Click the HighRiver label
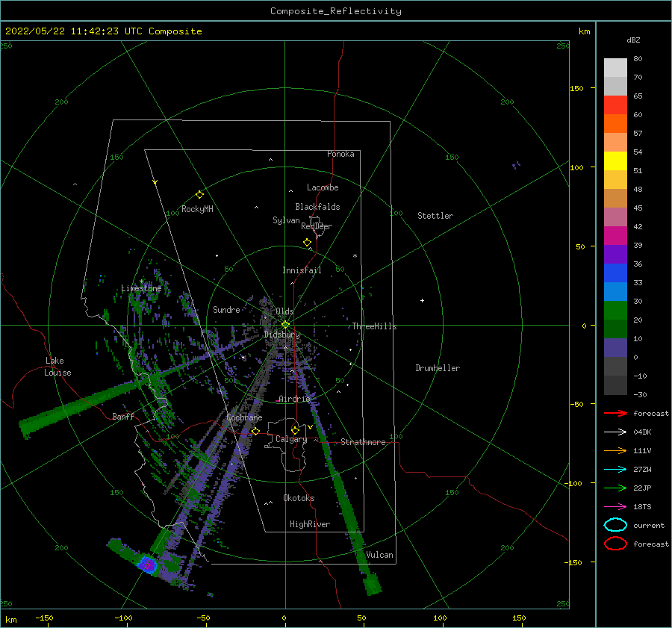Image resolution: width=672 pixels, height=628 pixels. tap(310, 524)
